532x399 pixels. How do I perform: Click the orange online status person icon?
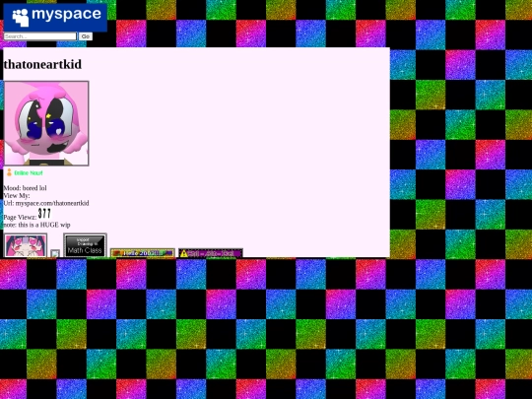(x=9, y=172)
